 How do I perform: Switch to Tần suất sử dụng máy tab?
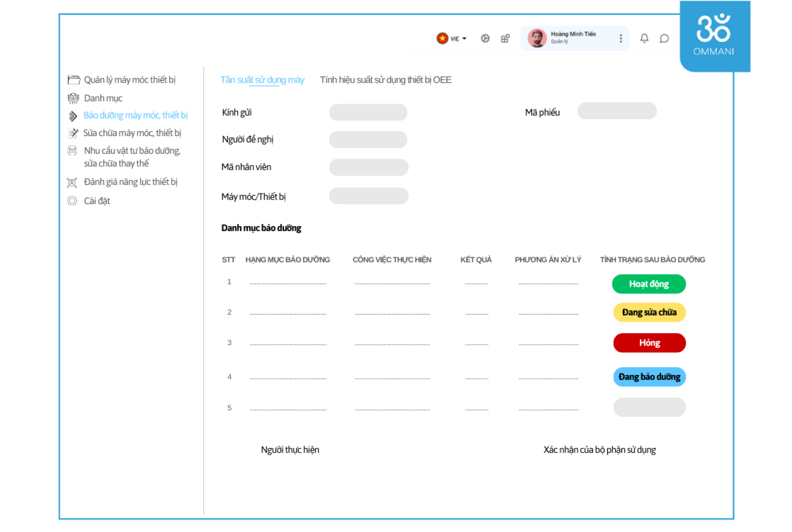(x=262, y=80)
